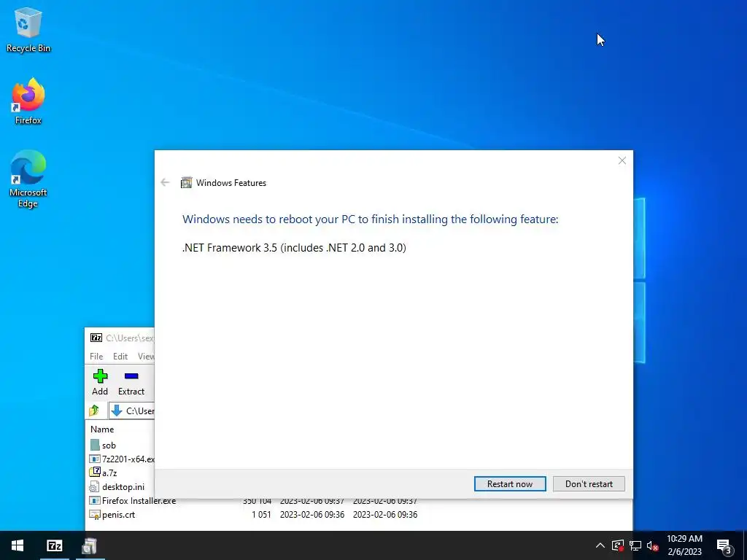
Task: Open Edit menu in 7-Zip
Action: click(120, 356)
